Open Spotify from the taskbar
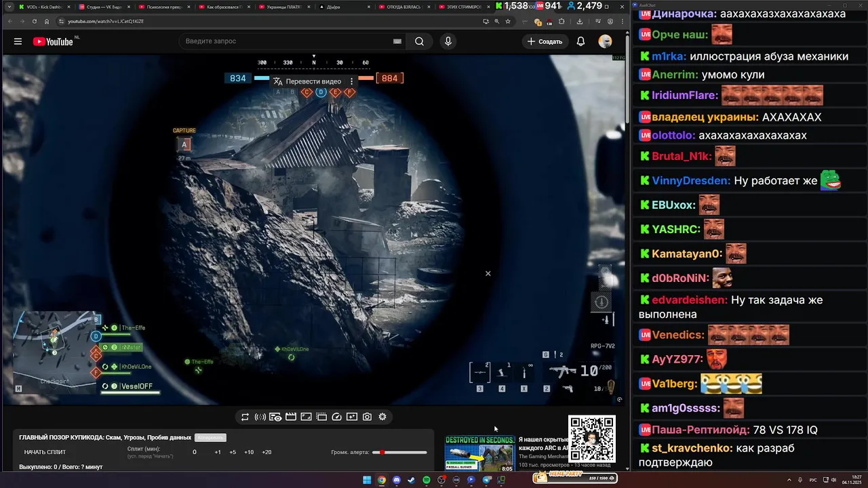 pos(427,480)
